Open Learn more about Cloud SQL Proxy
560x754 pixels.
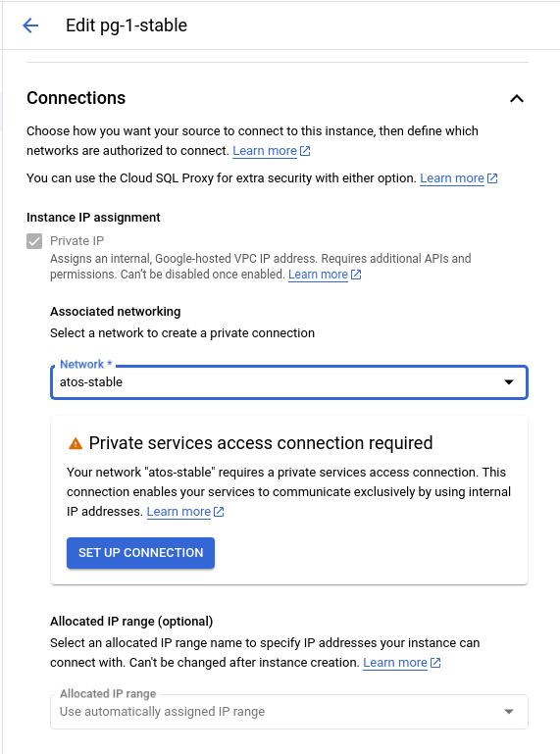coord(452,178)
